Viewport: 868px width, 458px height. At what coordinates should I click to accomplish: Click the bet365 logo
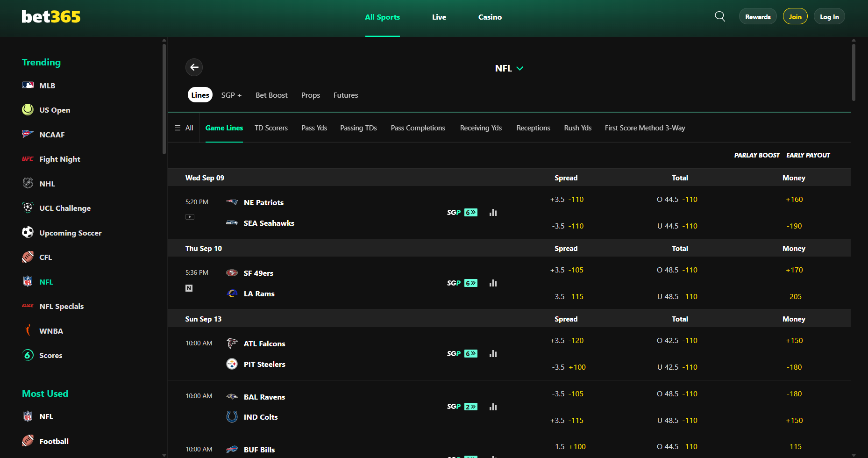pos(51,17)
